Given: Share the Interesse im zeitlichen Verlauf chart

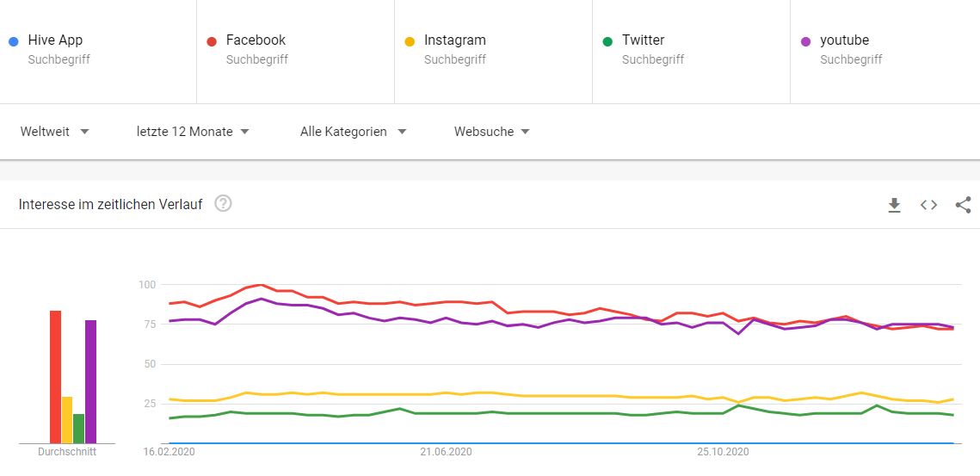Looking at the screenshot, I should point(963,205).
